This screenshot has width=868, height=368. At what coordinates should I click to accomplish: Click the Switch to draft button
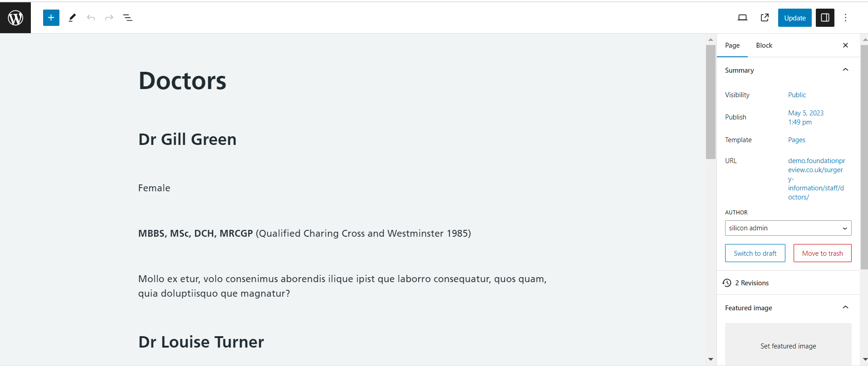pyautogui.click(x=755, y=253)
